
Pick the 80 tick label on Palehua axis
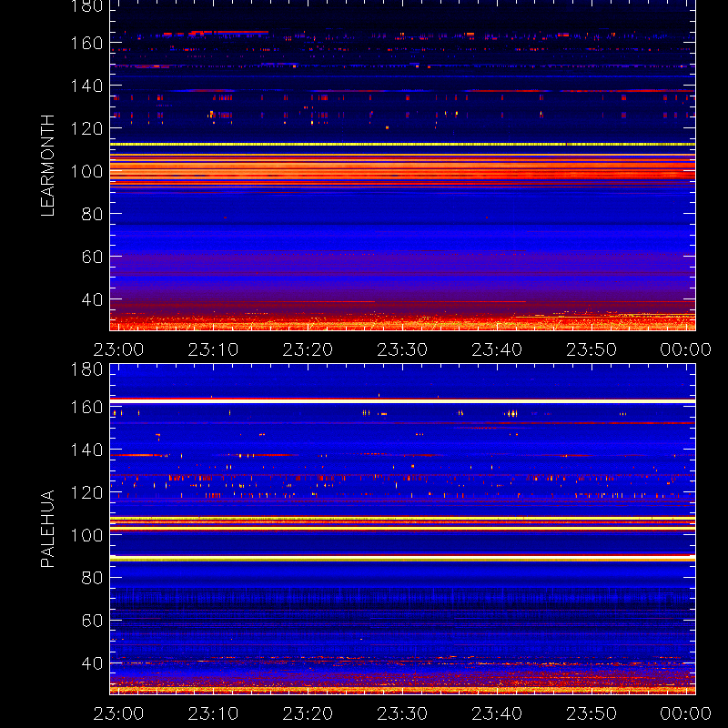click(x=93, y=578)
